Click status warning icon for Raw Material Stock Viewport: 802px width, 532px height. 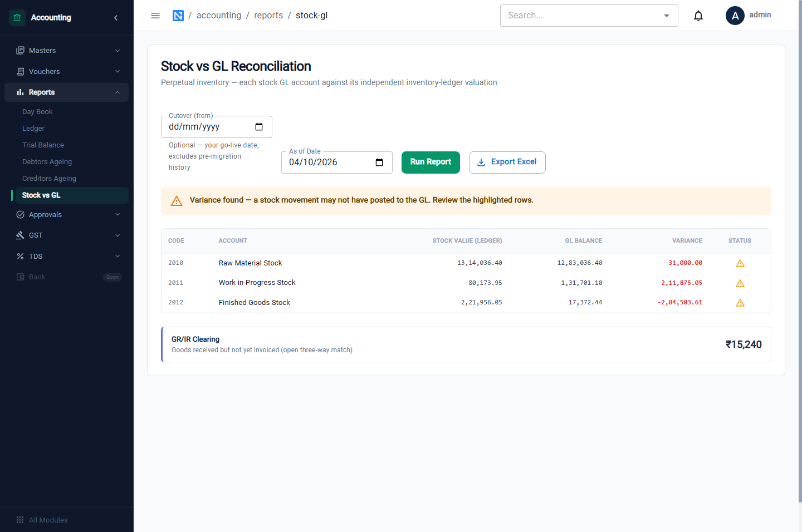click(x=740, y=263)
